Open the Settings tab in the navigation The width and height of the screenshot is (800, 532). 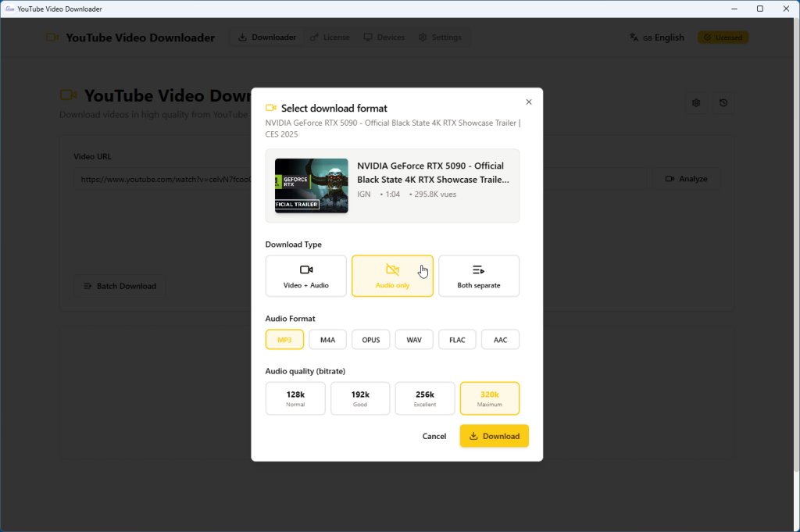(441, 37)
